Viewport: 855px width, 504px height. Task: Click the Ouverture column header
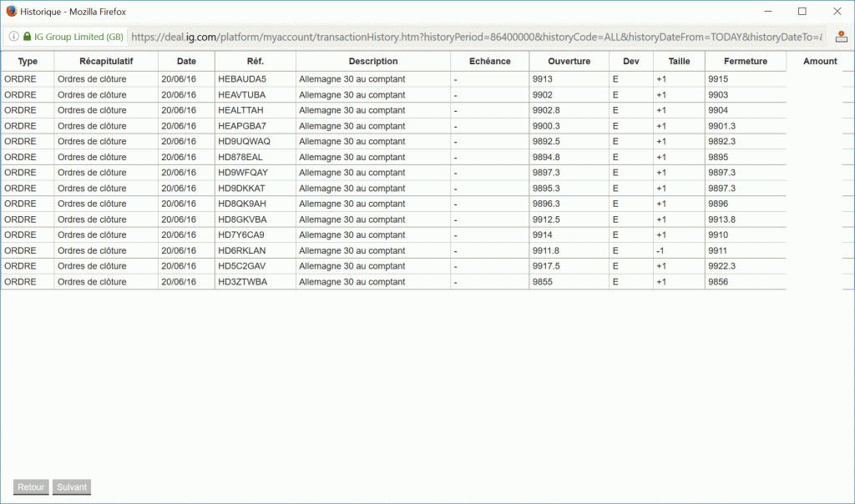(569, 61)
